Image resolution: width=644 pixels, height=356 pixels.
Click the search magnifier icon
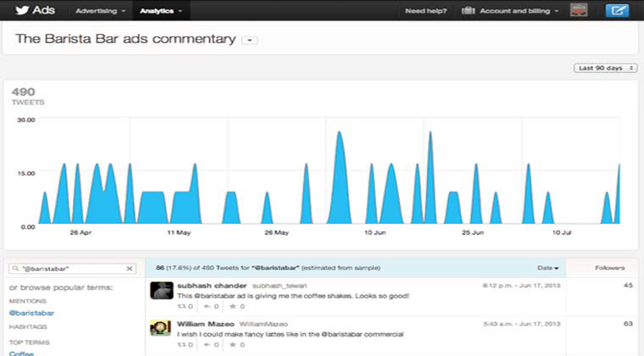[15, 269]
